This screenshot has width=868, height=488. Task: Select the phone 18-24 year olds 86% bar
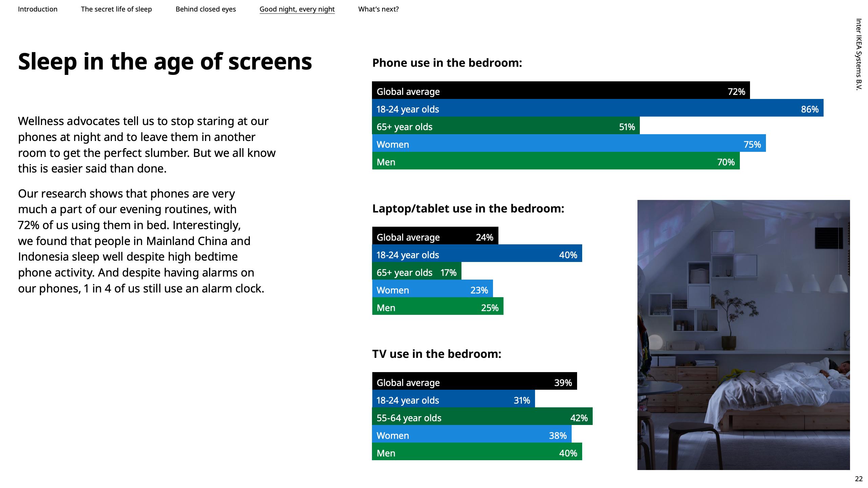tap(598, 108)
